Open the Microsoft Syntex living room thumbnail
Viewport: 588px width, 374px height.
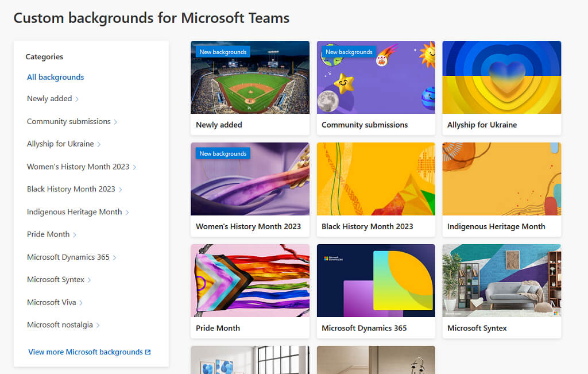click(501, 280)
